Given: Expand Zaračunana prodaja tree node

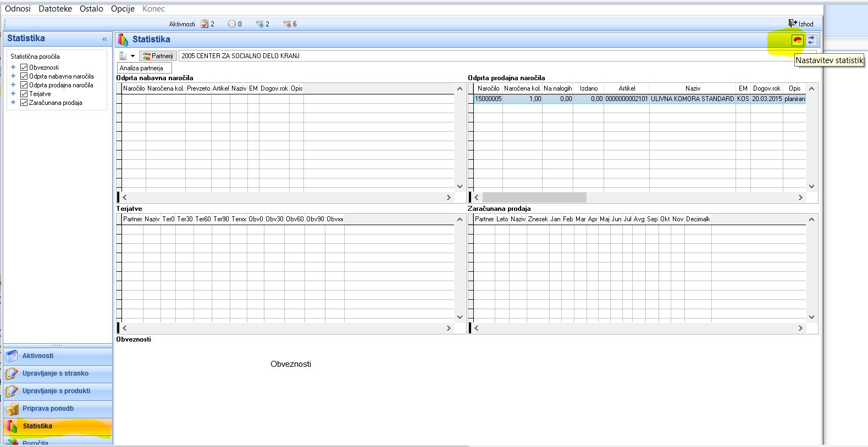Looking at the screenshot, I should point(13,103).
